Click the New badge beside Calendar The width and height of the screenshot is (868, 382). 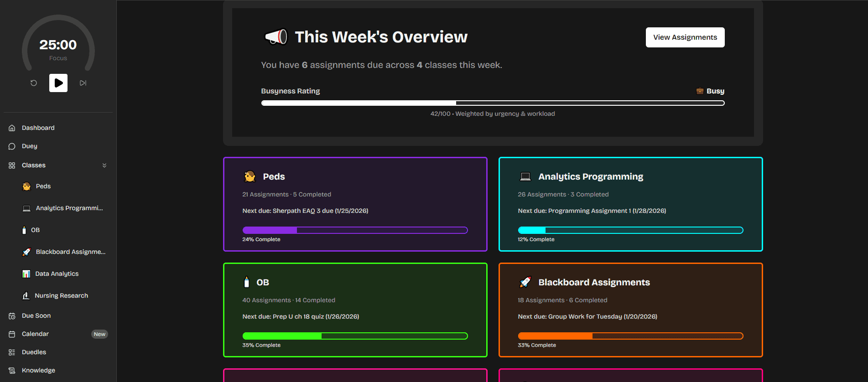click(x=99, y=334)
